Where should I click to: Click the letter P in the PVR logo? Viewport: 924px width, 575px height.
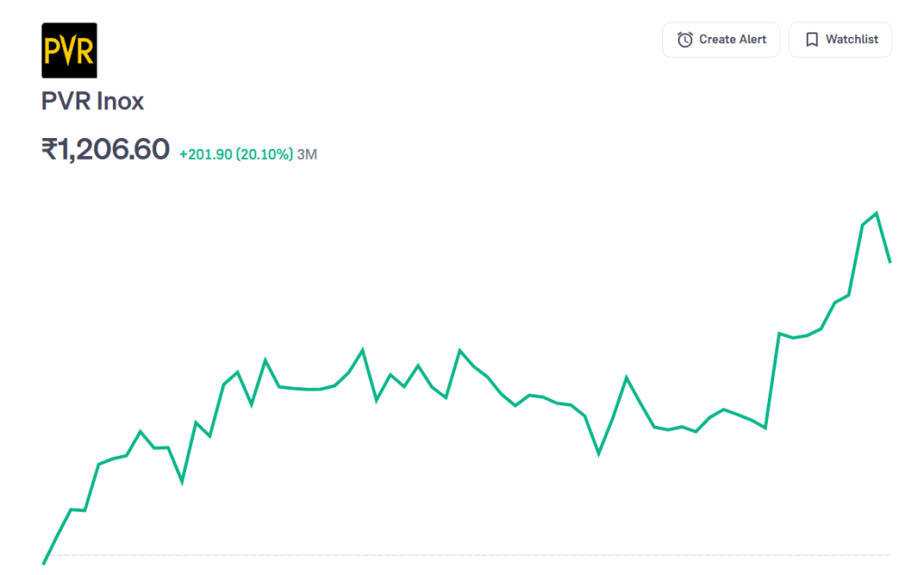pyautogui.click(x=52, y=51)
